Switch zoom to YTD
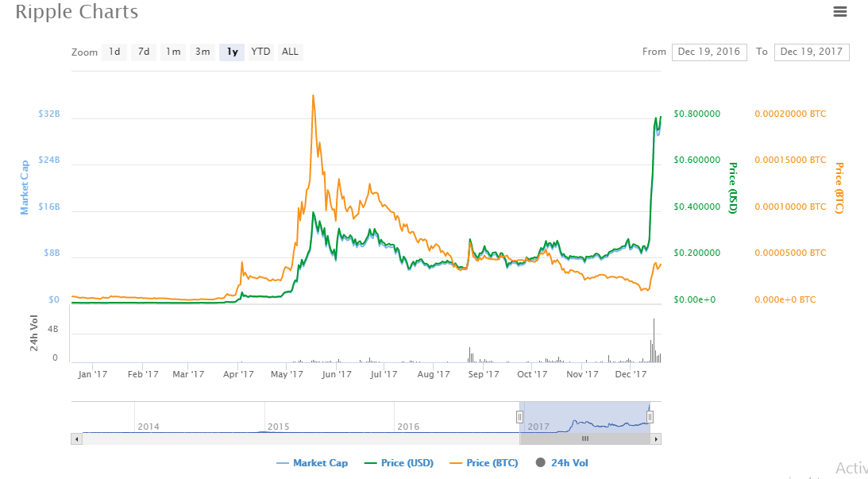868x479 pixels. coord(260,52)
